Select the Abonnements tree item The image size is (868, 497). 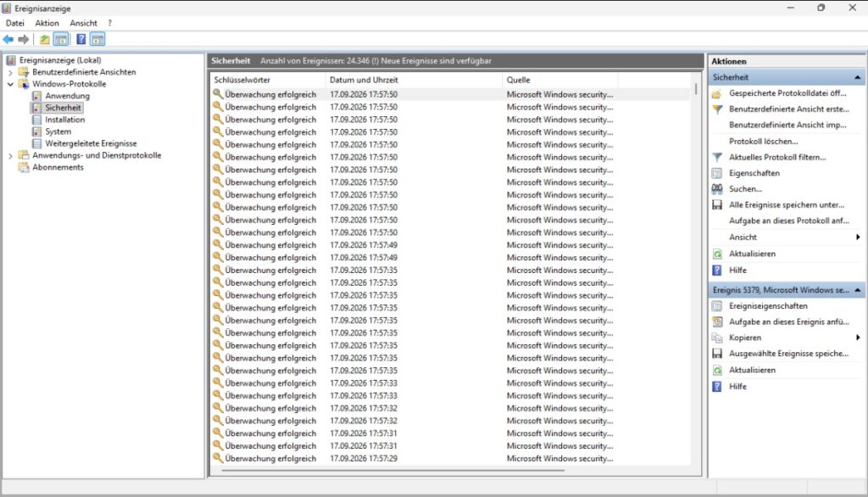point(58,167)
